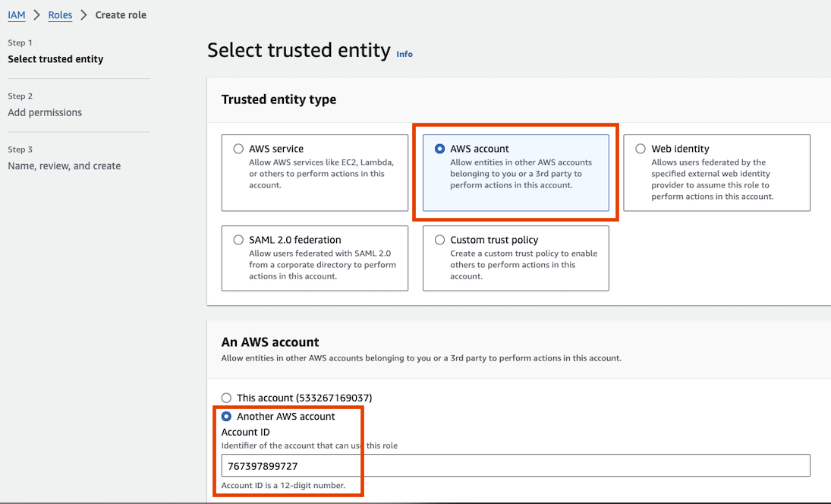Image resolution: width=831 pixels, height=504 pixels.
Task: Click the Trusted entity type heading
Action: pyautogui.click(x=279, y=99)
